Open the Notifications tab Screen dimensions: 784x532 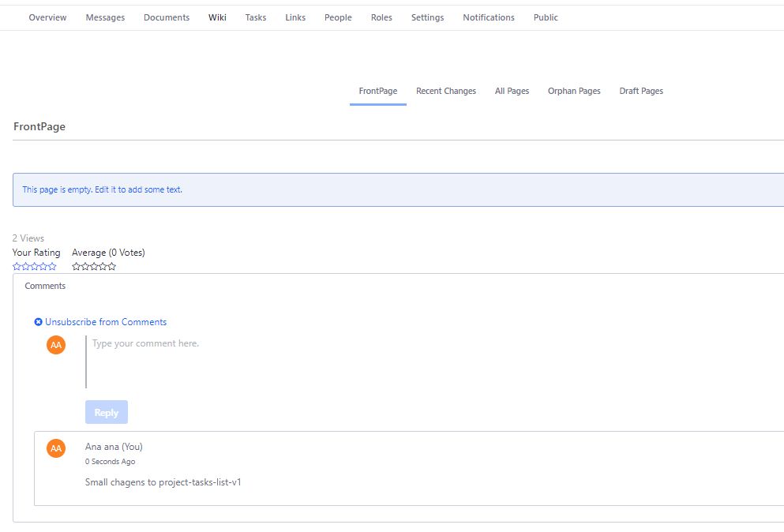coord(489,17)
